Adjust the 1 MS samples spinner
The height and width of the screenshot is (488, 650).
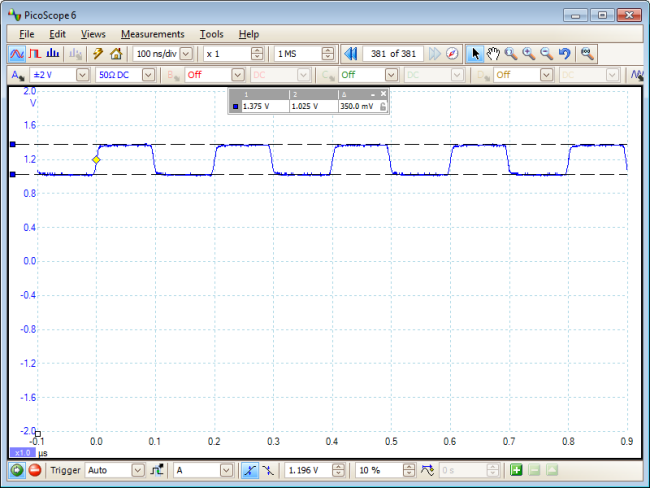click(327, 54)
